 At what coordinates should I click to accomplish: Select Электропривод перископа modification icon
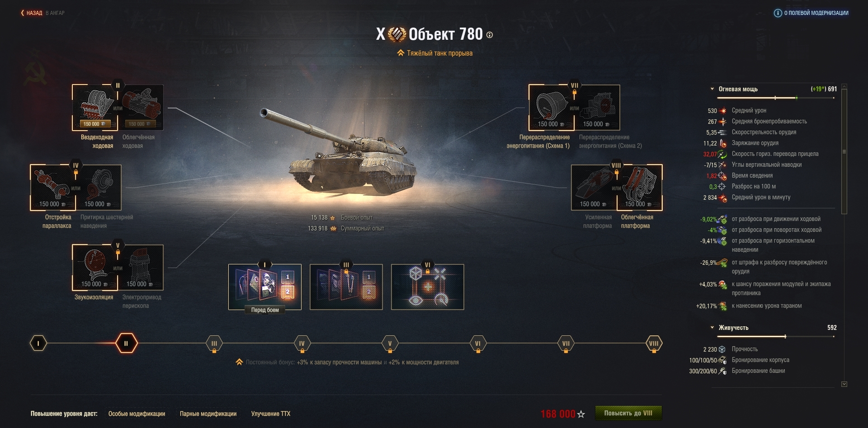(141, 268)
